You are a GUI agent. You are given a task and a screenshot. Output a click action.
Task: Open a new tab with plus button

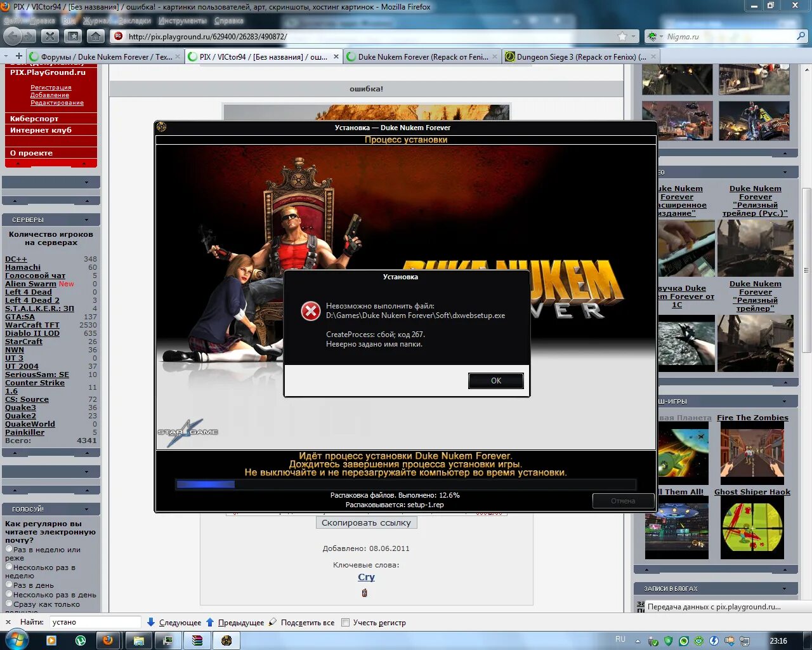pyautogui.click(x=18, y=56)
